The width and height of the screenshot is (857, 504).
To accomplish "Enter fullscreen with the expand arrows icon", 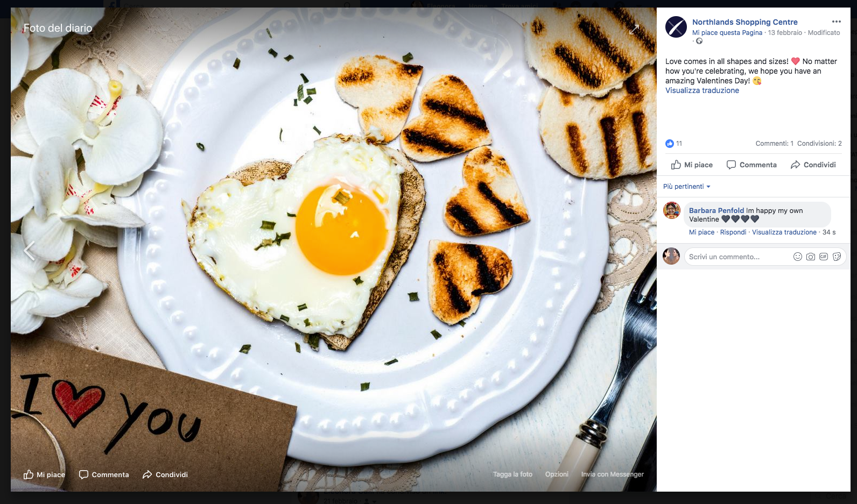I will [634, 30].
